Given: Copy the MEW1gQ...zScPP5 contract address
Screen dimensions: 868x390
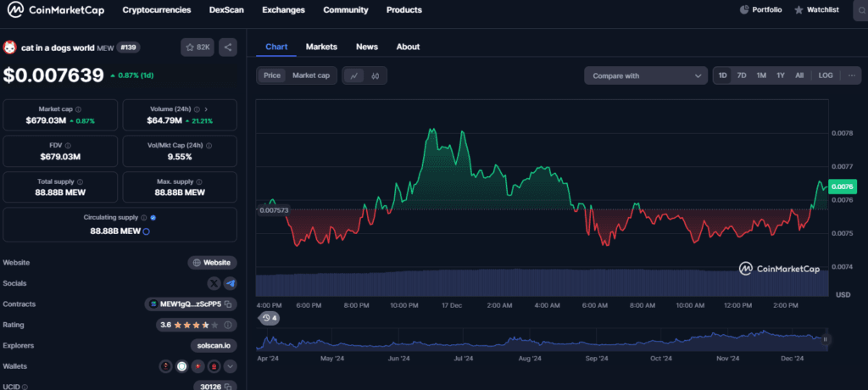Looking at the screenshot, I should point(228,304).
